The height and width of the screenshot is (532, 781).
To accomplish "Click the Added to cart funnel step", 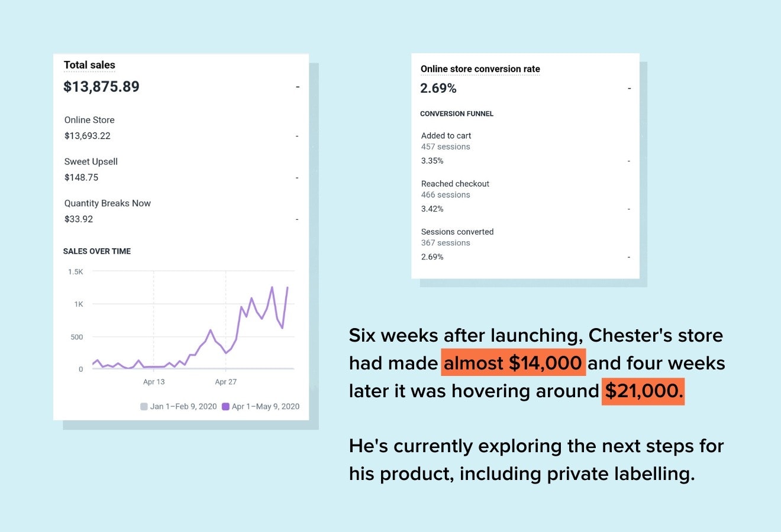I will 446,136.
